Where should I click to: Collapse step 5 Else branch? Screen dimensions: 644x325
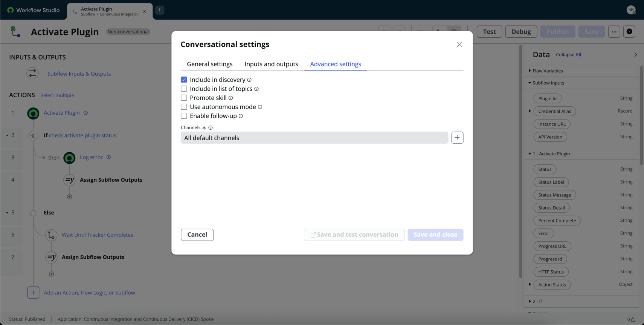click(x=7, y=213)
